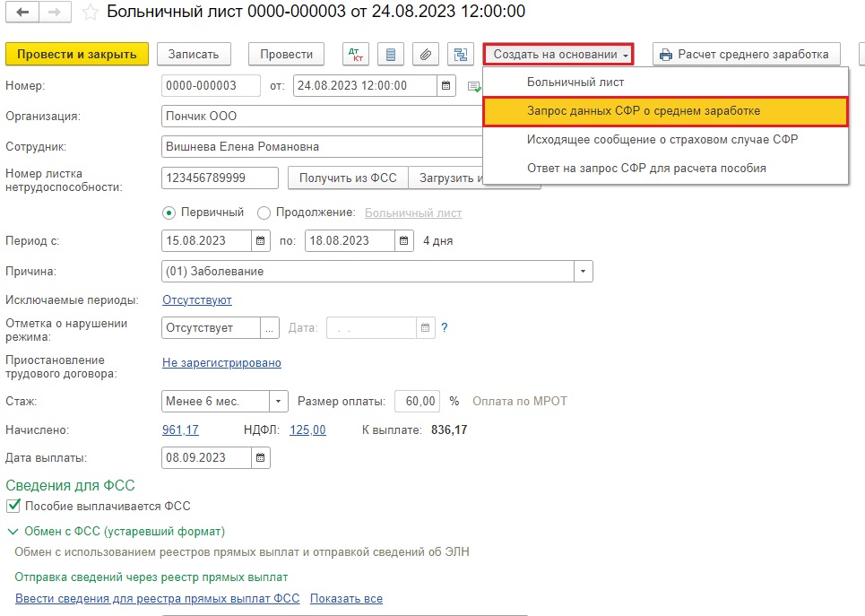Select the Продолжение radio button
The width and height of the screenshot is (865, 616).
(264, 213)
